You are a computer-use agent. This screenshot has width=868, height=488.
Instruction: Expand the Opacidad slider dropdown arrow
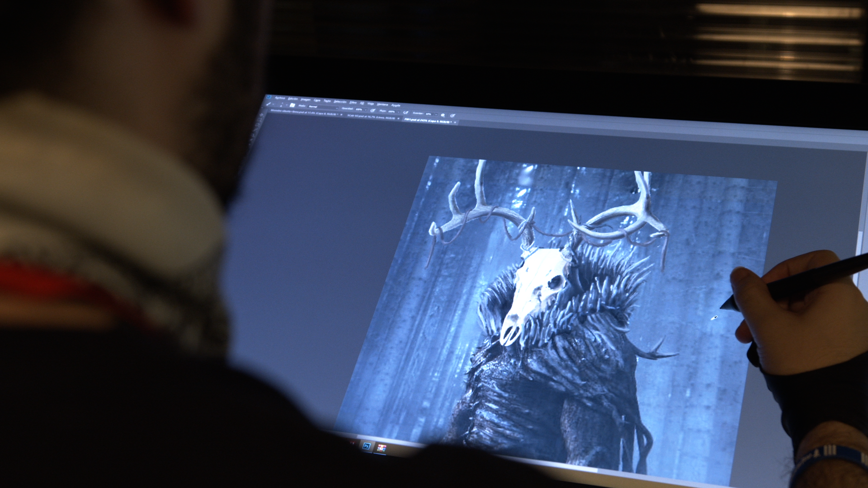pyautogui.click(x=366, y=110)
